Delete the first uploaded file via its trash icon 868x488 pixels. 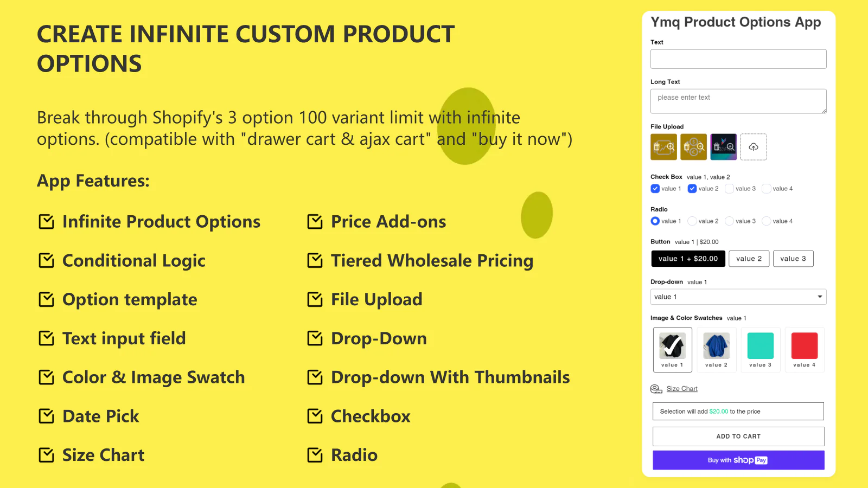[657, 147]
